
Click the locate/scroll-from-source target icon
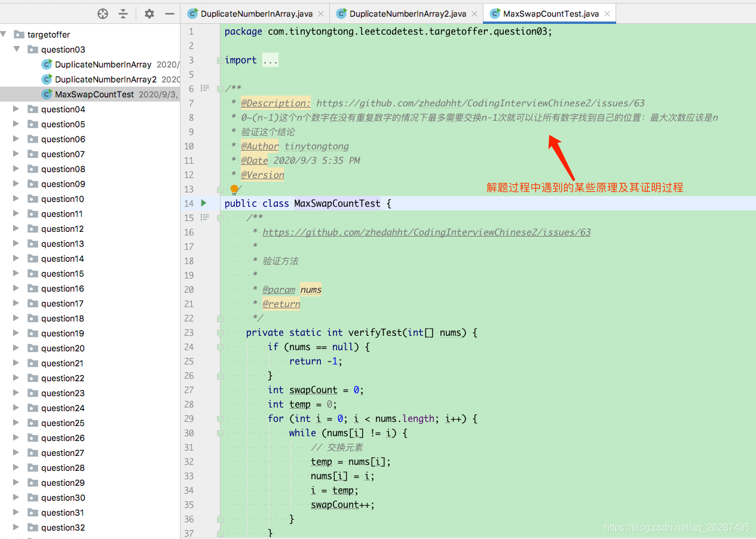click(x=103, y=14)
